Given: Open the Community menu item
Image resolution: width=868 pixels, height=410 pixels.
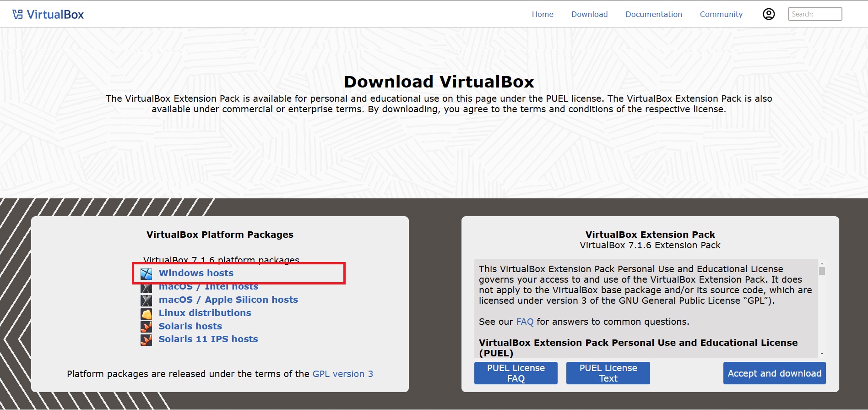Looking at the screenshot, I should point(721,14).
